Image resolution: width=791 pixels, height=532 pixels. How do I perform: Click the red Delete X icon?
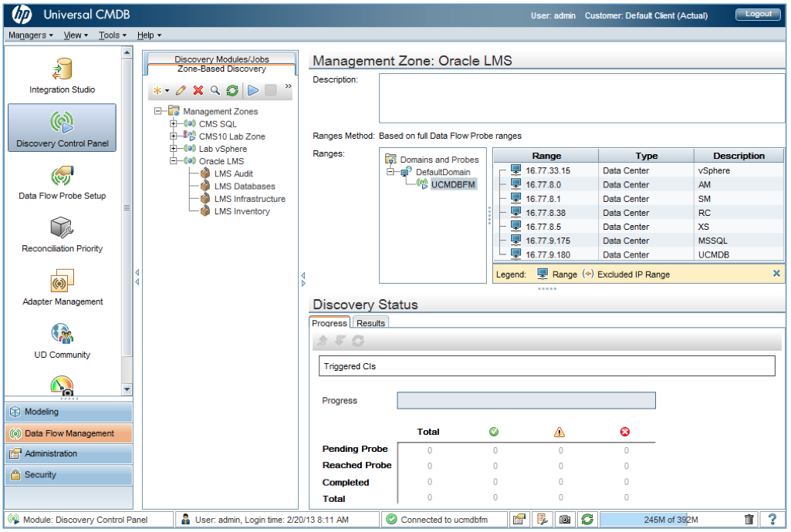coord(198,91)
